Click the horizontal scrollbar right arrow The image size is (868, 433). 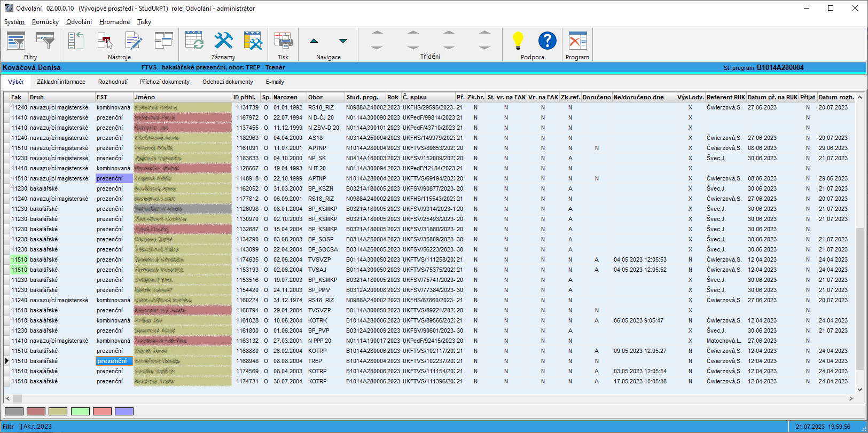coord(851,398)
